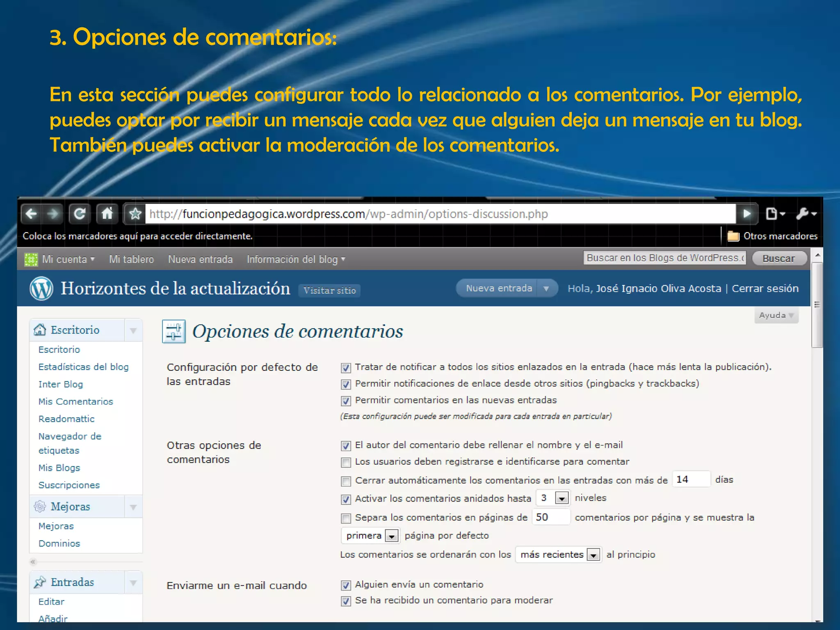This screenshot has width=840, height=630.
Task: Click the WordPress logo in the header
Action: coord(41,288)
